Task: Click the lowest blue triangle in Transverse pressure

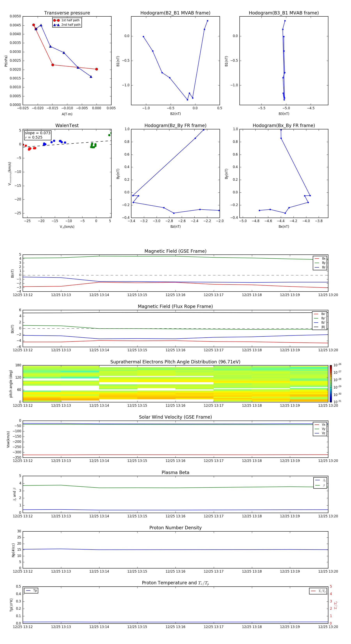Action: click(91, 76)
